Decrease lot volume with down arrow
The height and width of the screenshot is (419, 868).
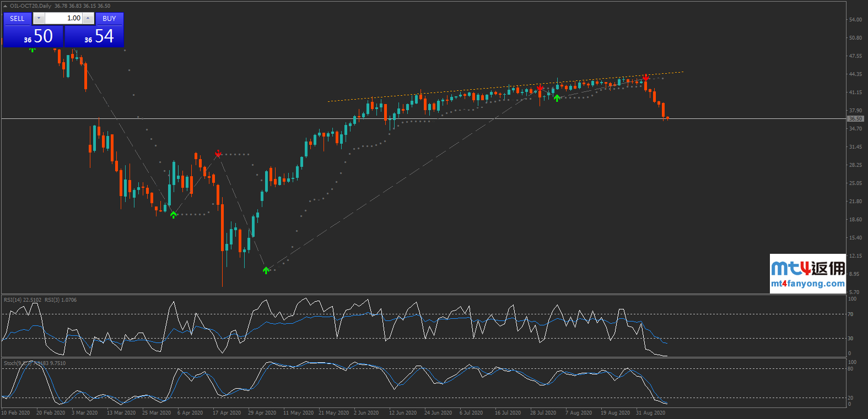tap(39, 19)
